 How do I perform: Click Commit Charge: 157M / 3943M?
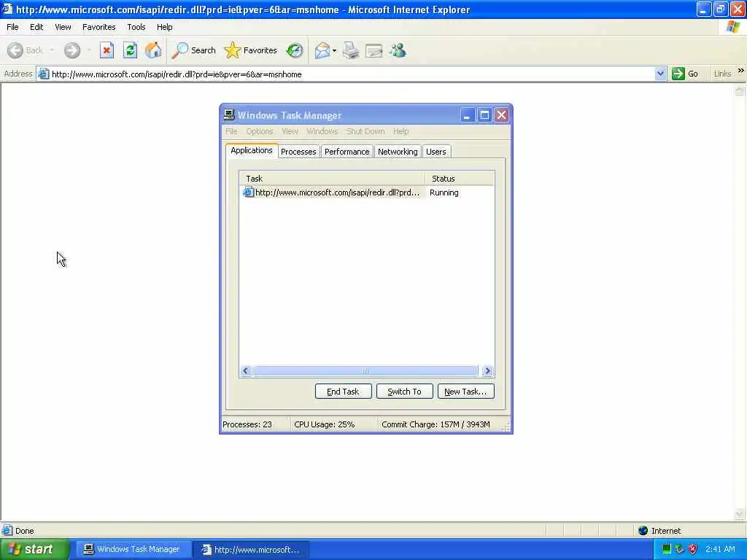click(x=436, y=424)
